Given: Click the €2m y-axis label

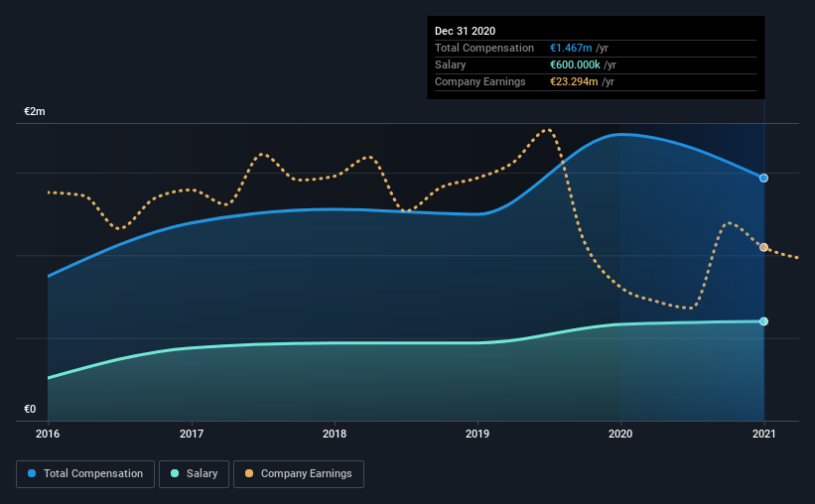Looking at the screenshot, I should pos(35,112).
